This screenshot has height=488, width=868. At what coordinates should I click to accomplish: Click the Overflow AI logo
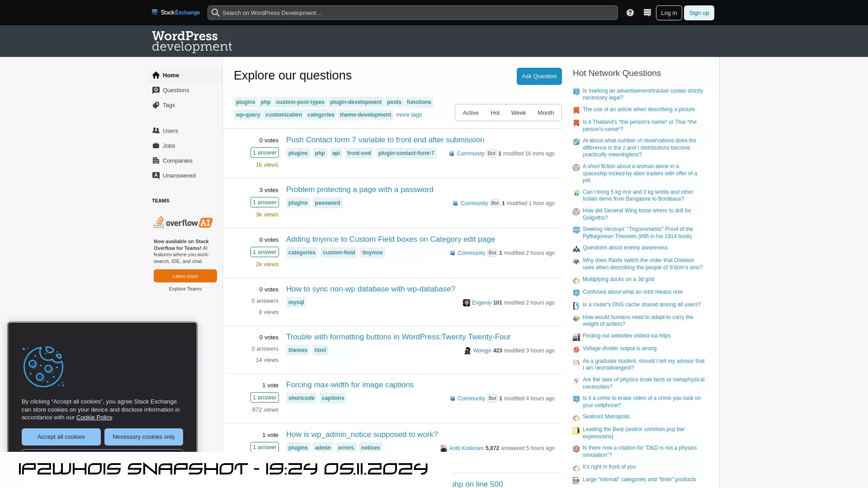click(x=183, y=222)
